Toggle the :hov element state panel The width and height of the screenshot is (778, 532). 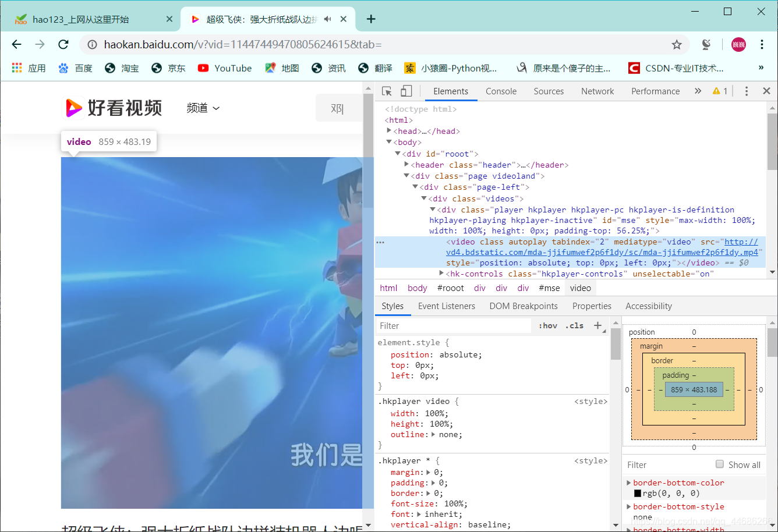tap(548, 326)
